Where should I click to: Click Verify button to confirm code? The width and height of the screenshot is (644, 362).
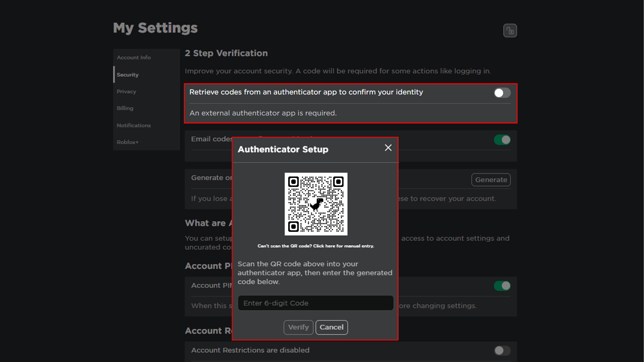[299, 327]
